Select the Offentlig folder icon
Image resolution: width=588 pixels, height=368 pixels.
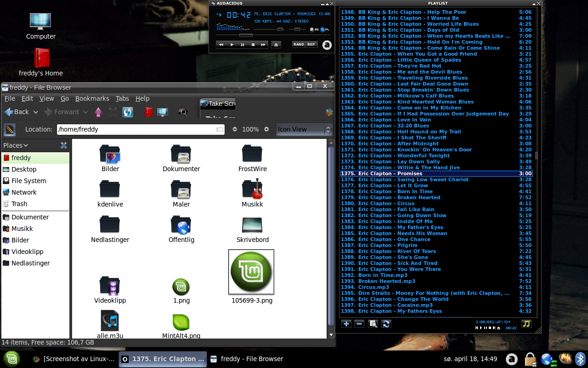181,225
